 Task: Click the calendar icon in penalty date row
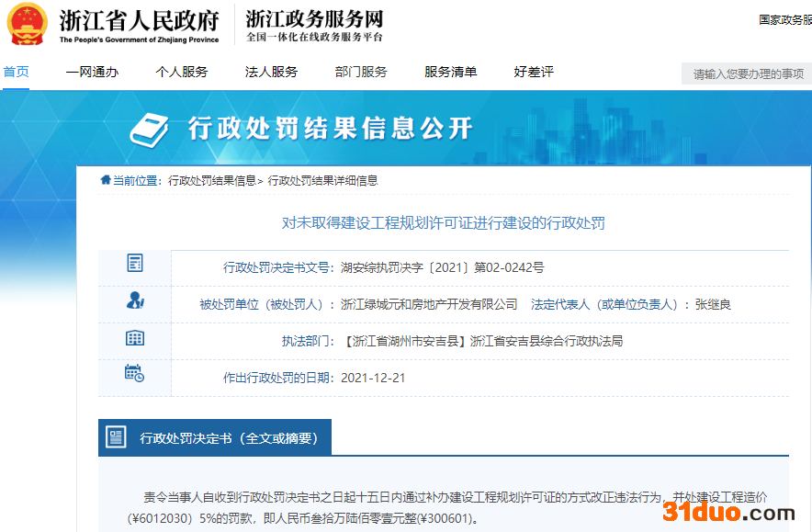click(x=134, y=373)
